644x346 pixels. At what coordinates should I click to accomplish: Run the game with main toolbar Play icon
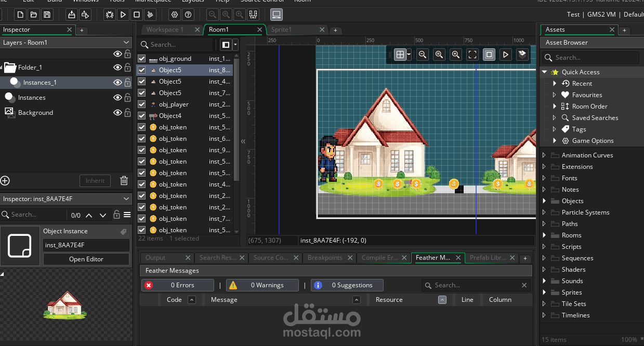point(123,15)
